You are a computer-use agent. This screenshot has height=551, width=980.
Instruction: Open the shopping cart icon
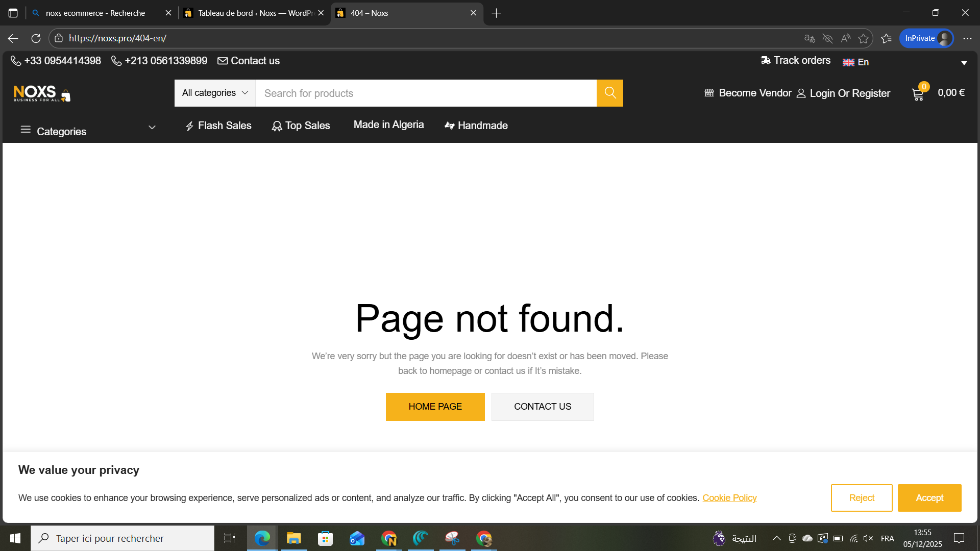point(918,94)
